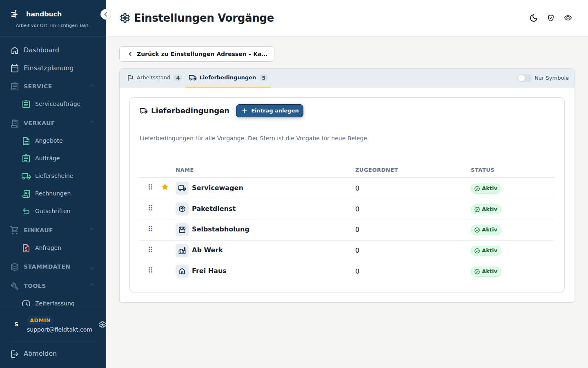This screenshot has height=368, width=588.
Task: Switch to dark mode via moon icon
Action: [534, 18]
